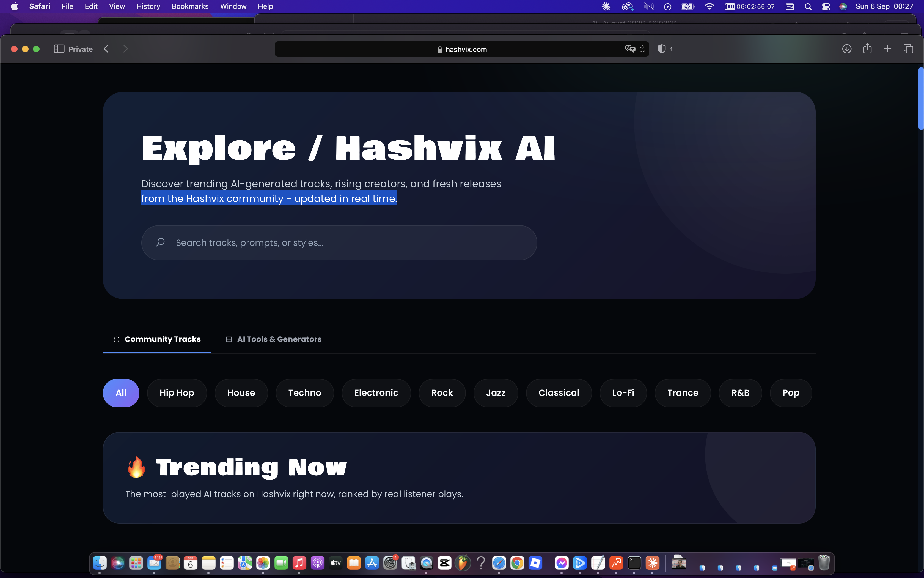Show downloads in Safari toolbar
The height and width of the screenshot is (578, 924).
click(846, 49)
